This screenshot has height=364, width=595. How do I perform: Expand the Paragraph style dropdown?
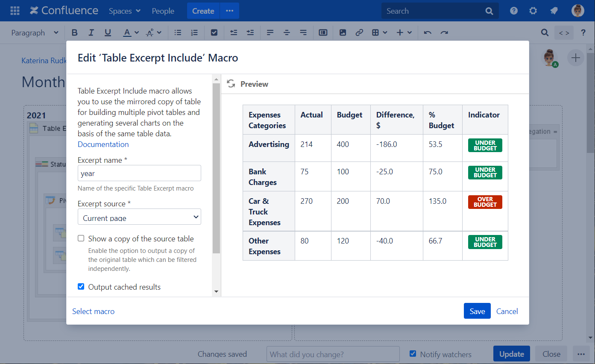coord(35,33)
